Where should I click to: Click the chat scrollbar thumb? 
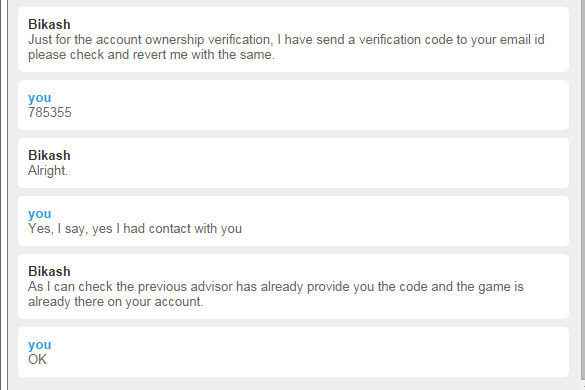[x=582, y=188]
